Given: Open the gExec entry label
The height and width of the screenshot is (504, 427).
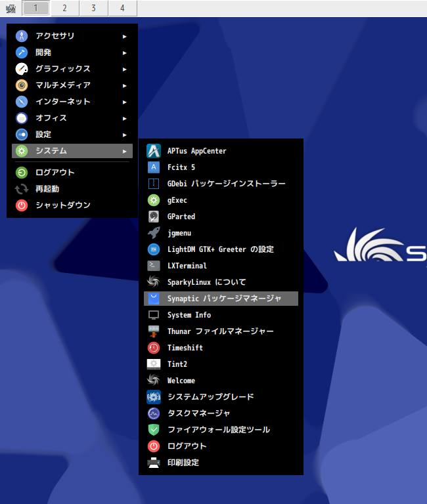Looking at the screenshot, I should (x=177, y=200).
